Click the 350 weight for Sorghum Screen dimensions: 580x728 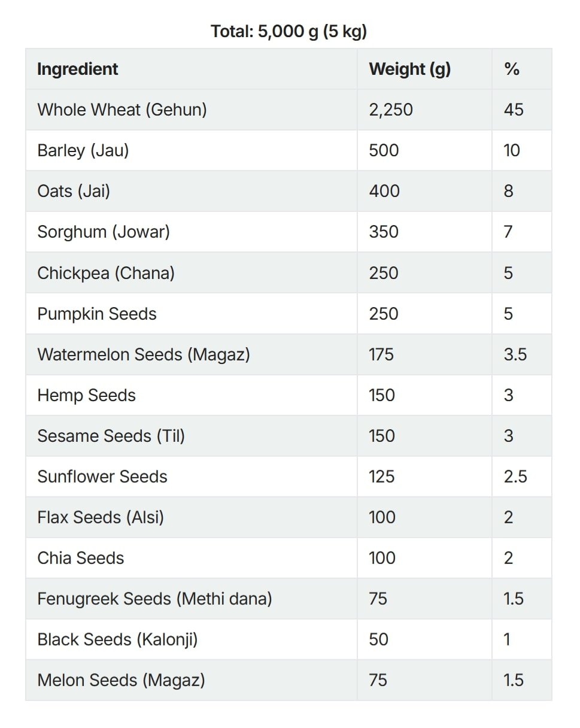[x=384, y=232]
